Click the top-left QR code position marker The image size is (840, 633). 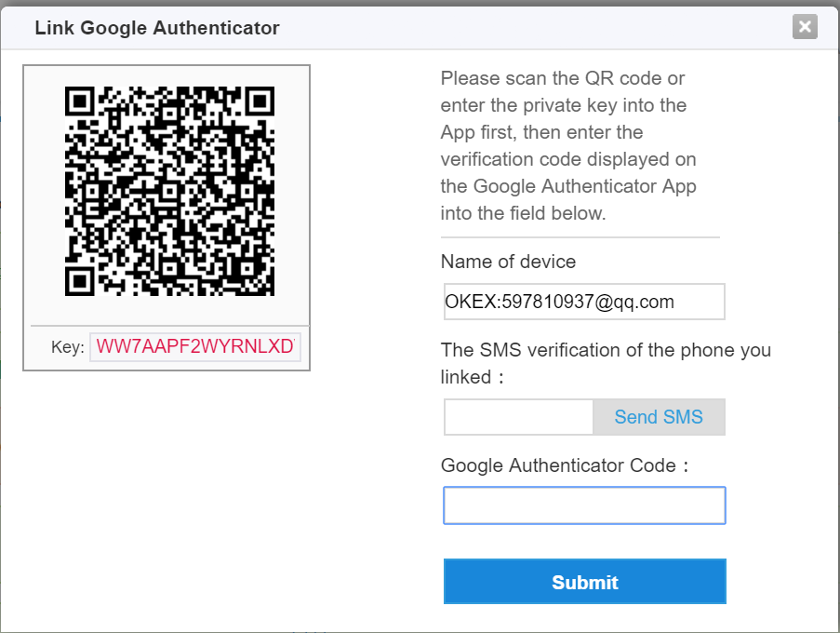point(82,99)
